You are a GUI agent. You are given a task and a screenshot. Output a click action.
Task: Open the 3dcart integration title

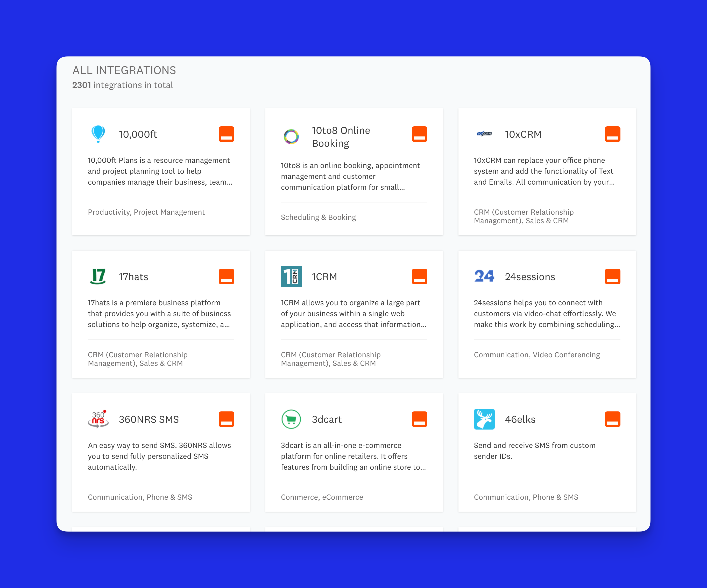point(327,419)
